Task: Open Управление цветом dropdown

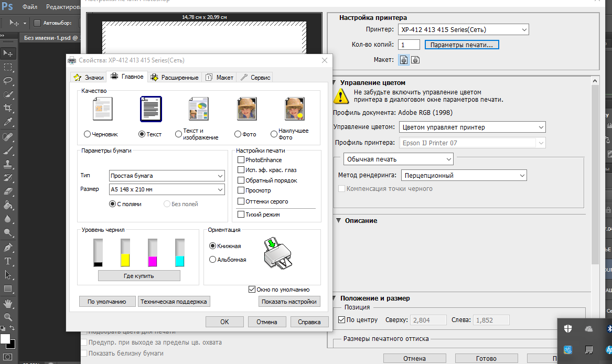Action: point(473,127)
